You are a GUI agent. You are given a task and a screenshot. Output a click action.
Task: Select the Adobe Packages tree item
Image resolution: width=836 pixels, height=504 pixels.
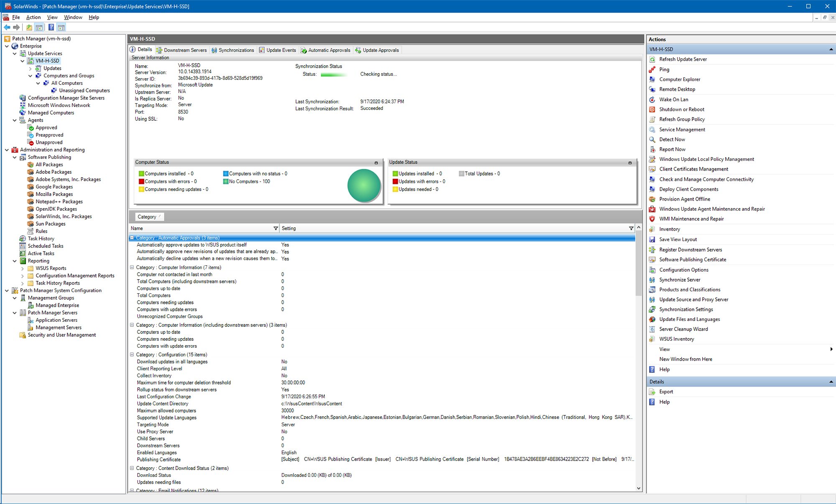point(54,172)
